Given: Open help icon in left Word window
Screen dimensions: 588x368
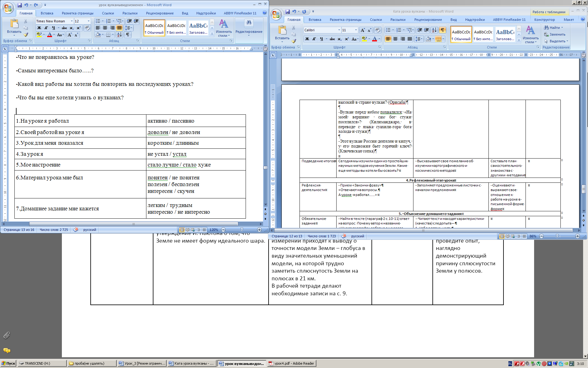Looking at the screenshot, I should tap(265, 13).
